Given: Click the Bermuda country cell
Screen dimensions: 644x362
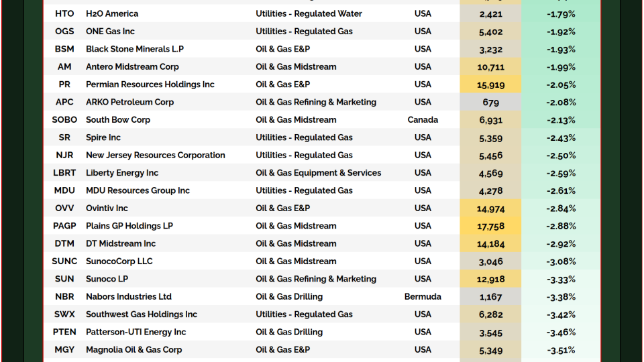Looking at the screenshot, I should pos(423,296).
